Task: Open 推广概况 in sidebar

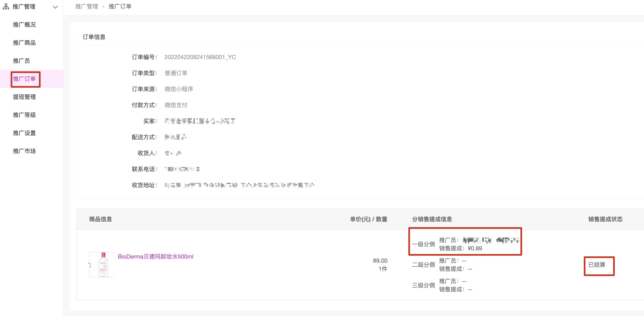Action: (24, 25)
